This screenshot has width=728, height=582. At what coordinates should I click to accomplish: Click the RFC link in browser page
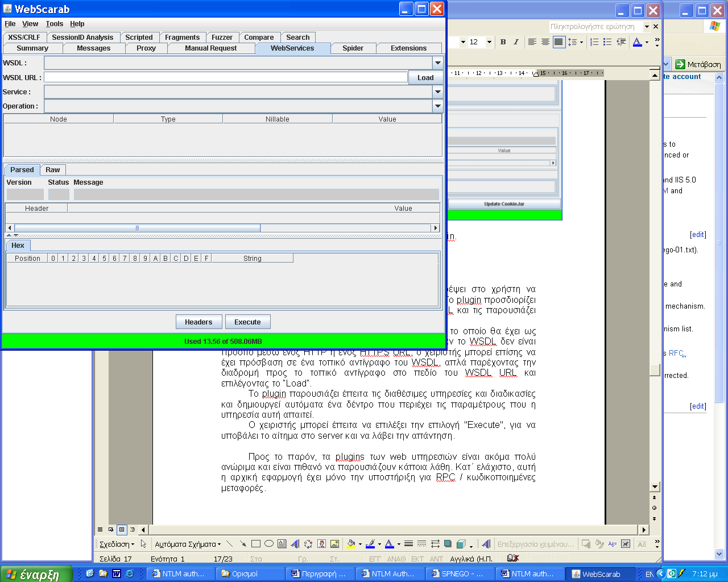click(x=677, y=354)
